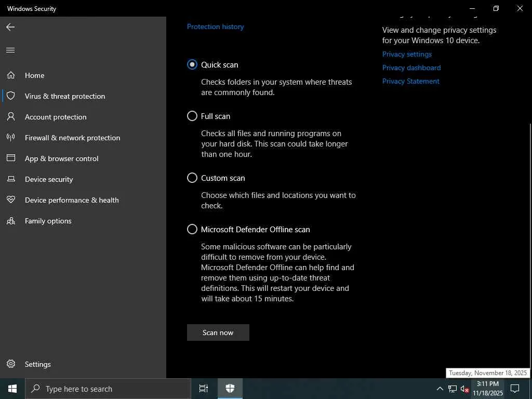Viewport: 532px width, 399px height.
Task: Click the Home house icon
Action: pyautogui.click(x=11, y=75)
